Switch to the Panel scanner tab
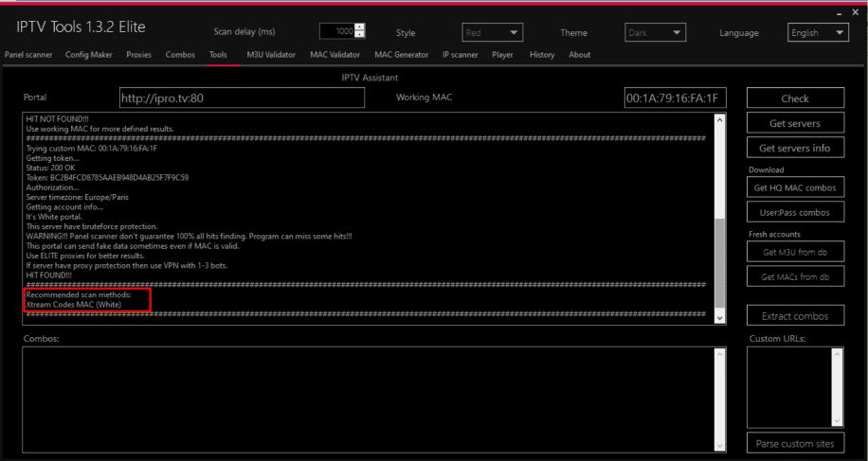The width and height of the screenshot is (868, 461). (x=28, y=55)
